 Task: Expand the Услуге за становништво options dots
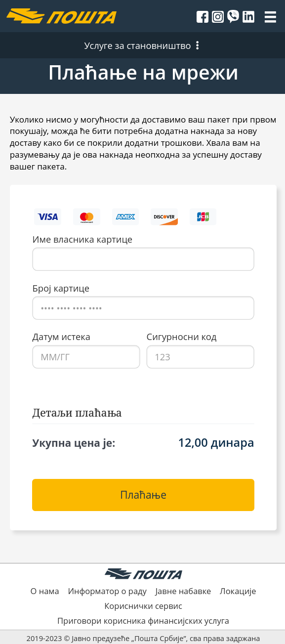coord(198,45)
